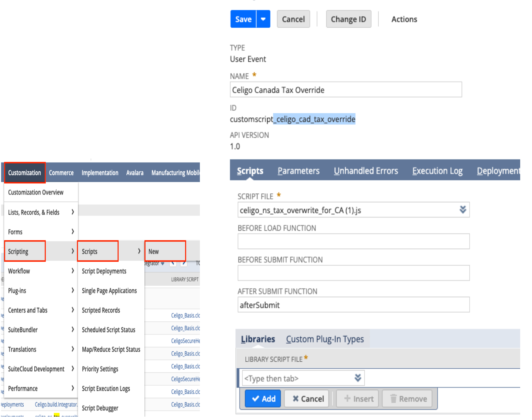The height and width of the screenshot is (420, 532).
Task: Click the Save button
Action: click(x=243, y=19)
